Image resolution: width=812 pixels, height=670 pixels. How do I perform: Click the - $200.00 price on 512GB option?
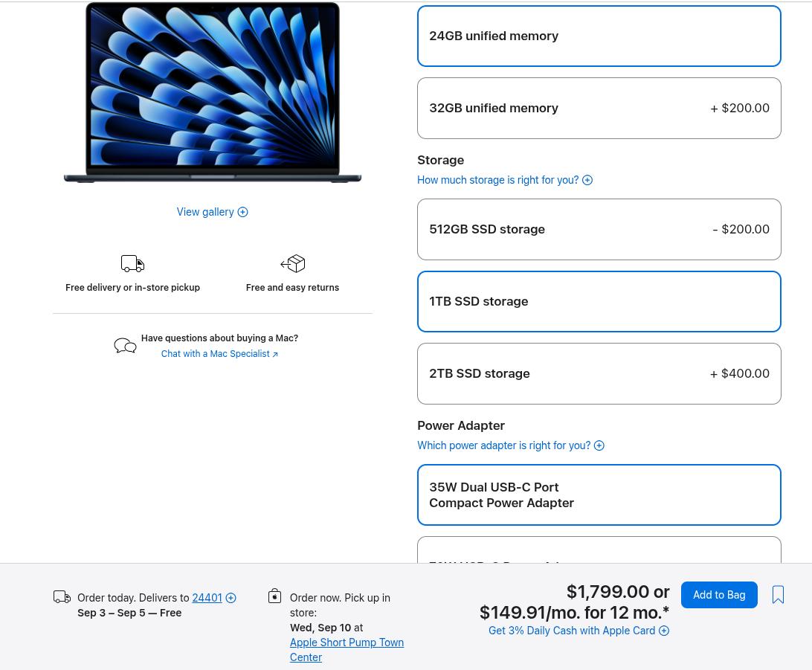tap(741, 229)
